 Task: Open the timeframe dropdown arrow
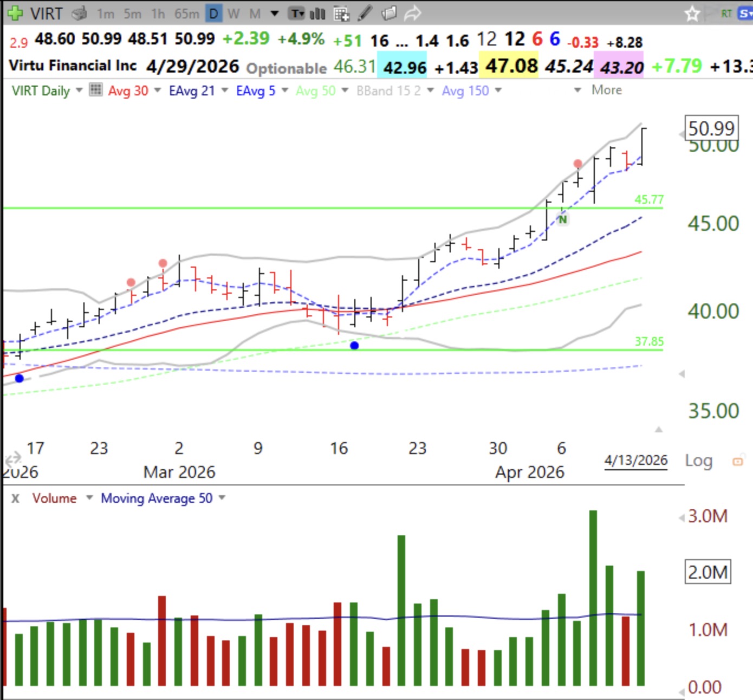[x=275, y=14]
